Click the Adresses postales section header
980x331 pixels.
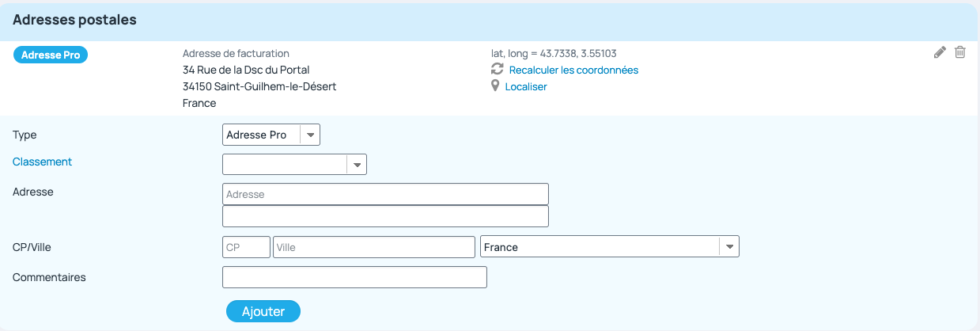click(x=75, y=20)
